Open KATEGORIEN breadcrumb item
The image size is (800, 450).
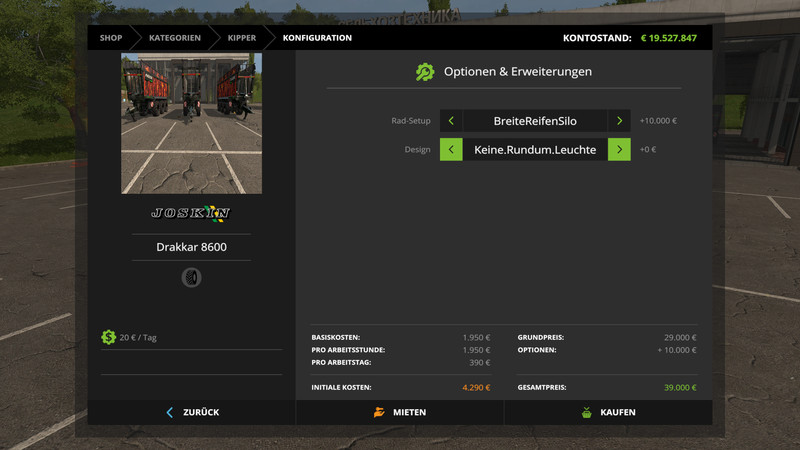(x=175, y=38)
